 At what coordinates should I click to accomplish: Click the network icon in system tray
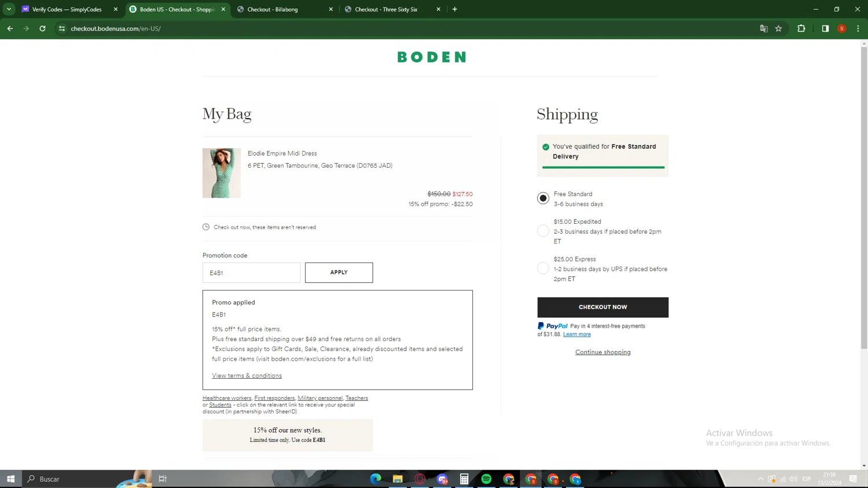[783, 479]
